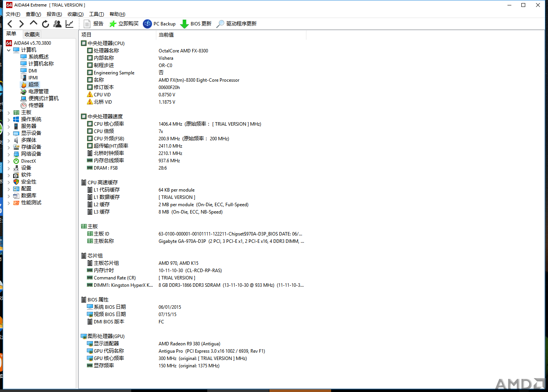Click the 立即购买 buy now button
This screenshot has height=392, width=548.
[x=124, y=24]
